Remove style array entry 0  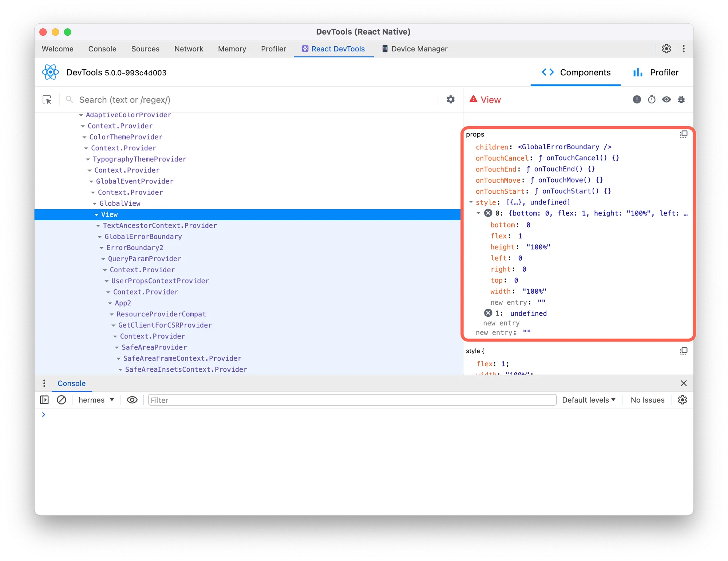coord(488,213)
